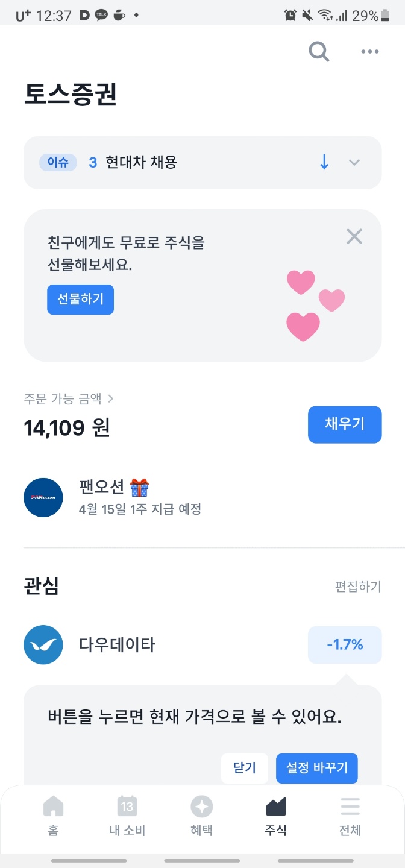Viewport: 405px width, 868px height.
Task: Dismiss the stock gift banner
Action: coord(354,237)
